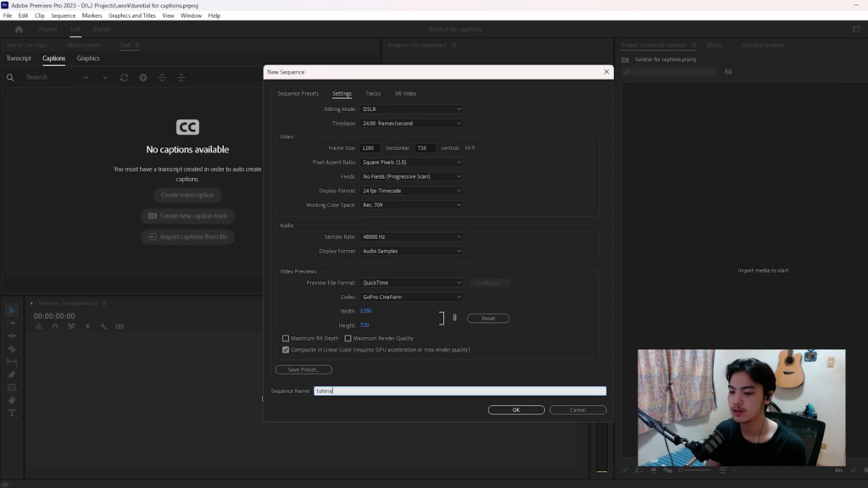Click the merge caption segments icon

[x=181, y=77]
